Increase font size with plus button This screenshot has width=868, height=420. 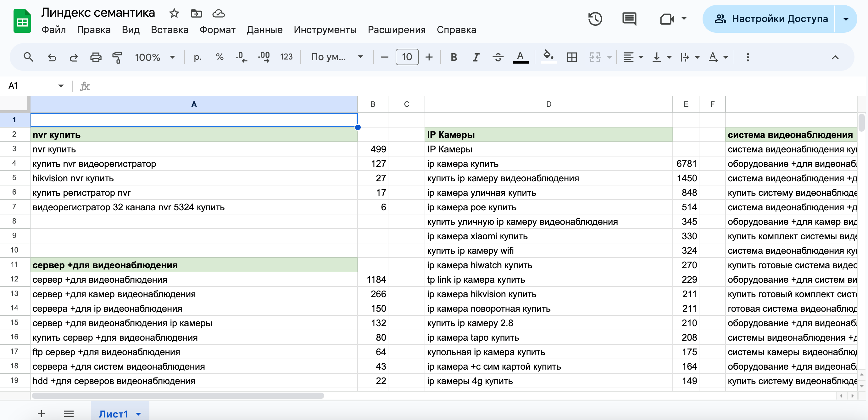(429, 57)
